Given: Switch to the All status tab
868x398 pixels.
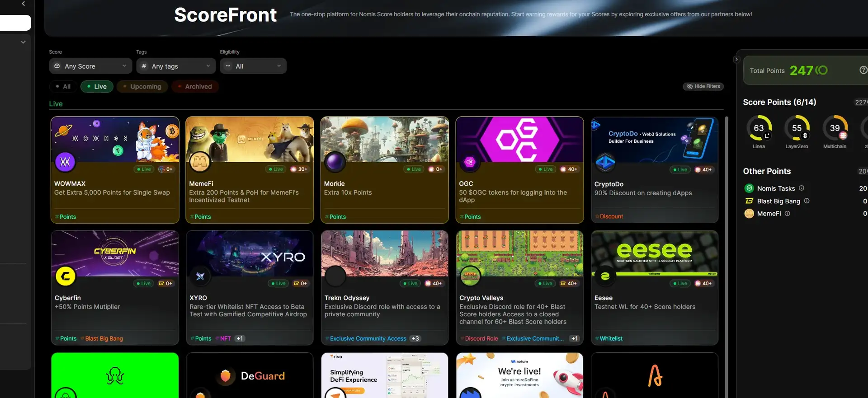Looking at the screenshot, I should tap(63, 87).
